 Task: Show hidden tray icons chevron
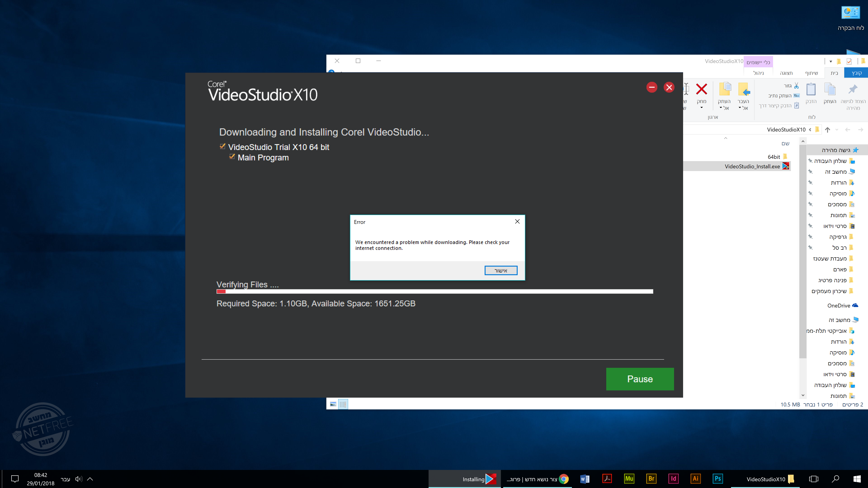(90, 479)
